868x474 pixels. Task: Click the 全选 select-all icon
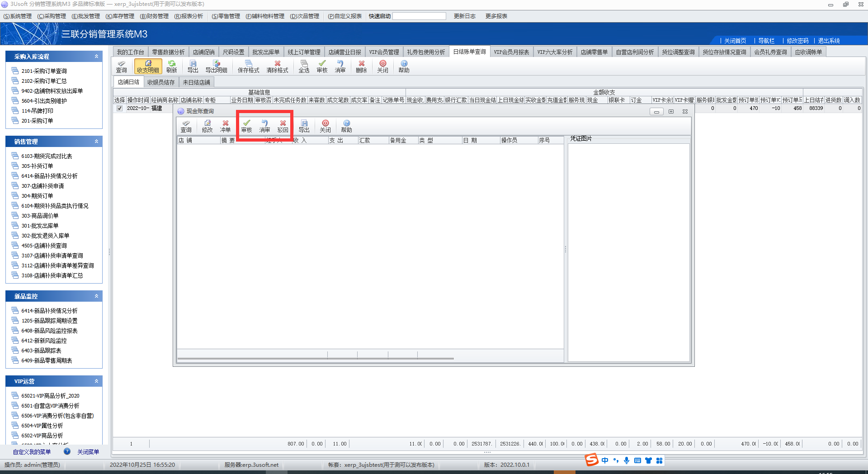(304, 66)
